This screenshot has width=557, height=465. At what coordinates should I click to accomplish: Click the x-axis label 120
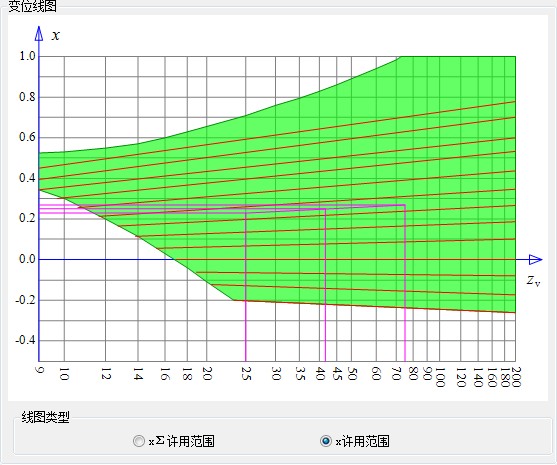coord(461,377)
